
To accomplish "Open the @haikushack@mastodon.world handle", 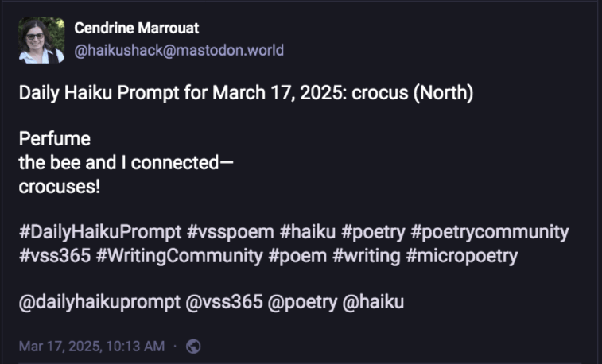I will pyautogui.click(x=179, y=51).
